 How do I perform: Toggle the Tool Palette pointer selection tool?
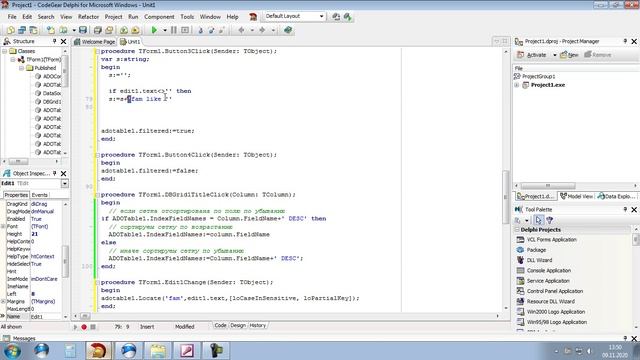point(538,220)
